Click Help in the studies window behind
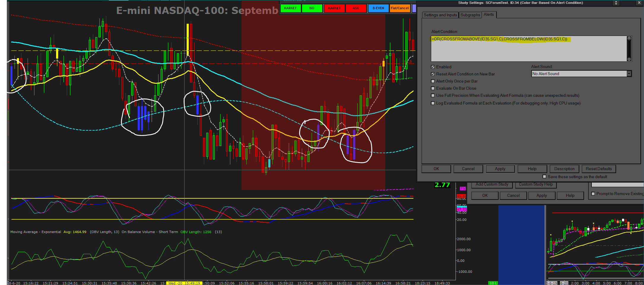The width and height of the screenshot is (644, 285). (570, 196)
